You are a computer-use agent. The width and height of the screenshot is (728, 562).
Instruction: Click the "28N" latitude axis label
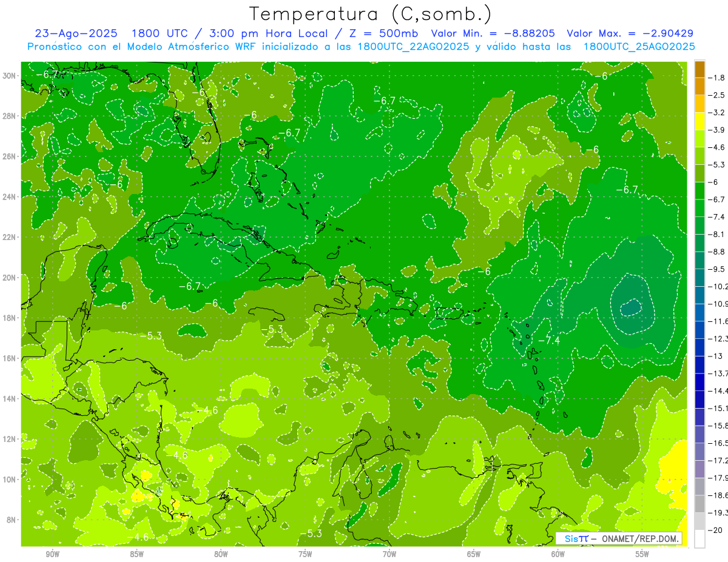9,116
